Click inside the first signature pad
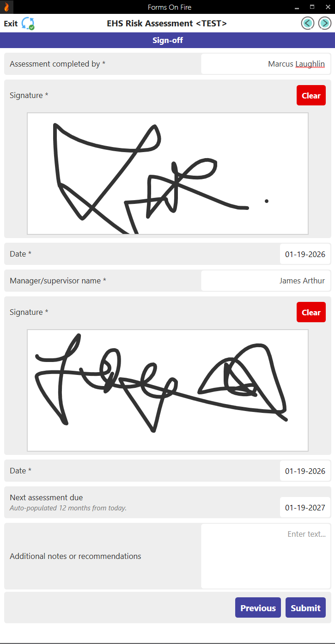Viewport: 335px width, 644px height. click(x=168, y=173)
